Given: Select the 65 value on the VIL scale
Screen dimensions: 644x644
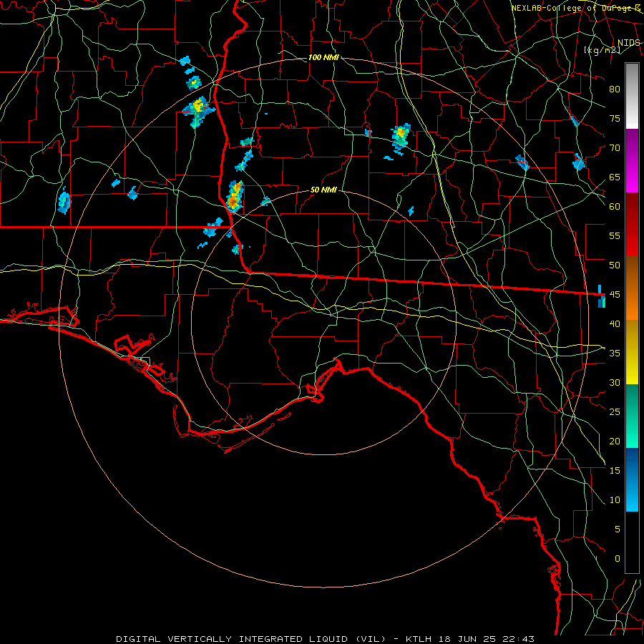Looking at the screenshot, I should click(615, 177).
